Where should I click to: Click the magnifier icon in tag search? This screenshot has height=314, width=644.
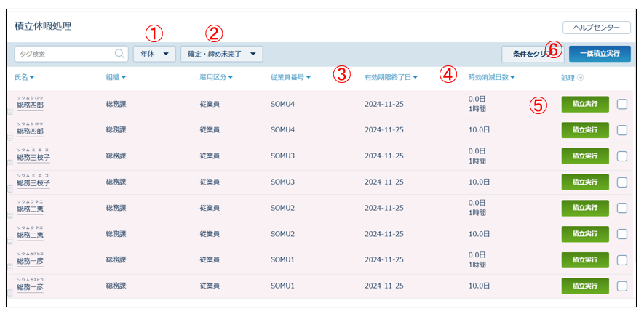(x=119, y=53)
